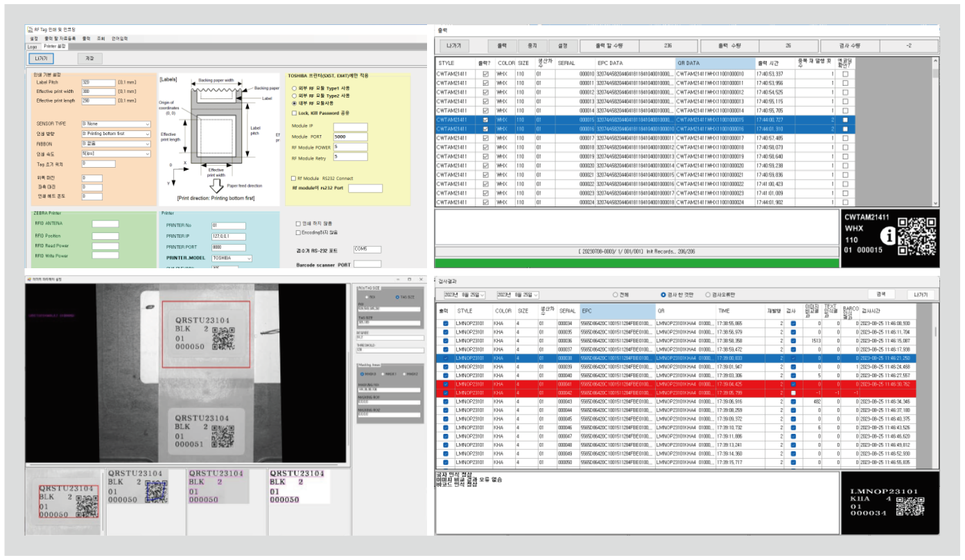
Task: Click the cell showing 1513 in 검사결과
Action: click(813, 341)
